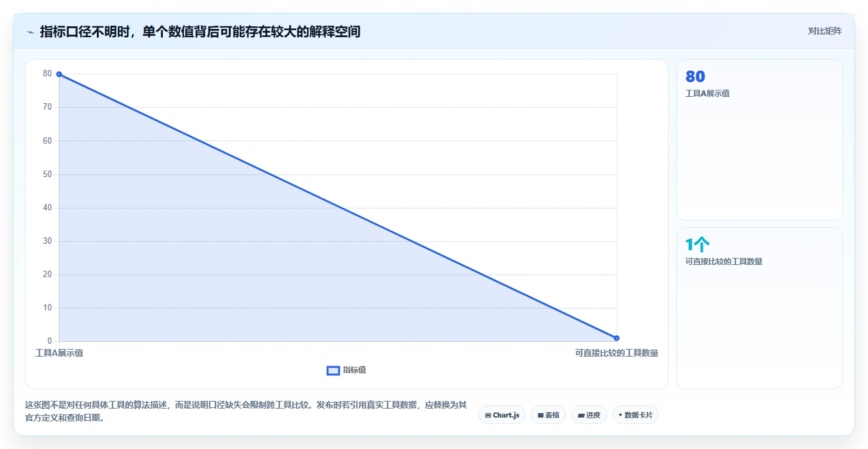Click the chart title heading text

(200, 31)
